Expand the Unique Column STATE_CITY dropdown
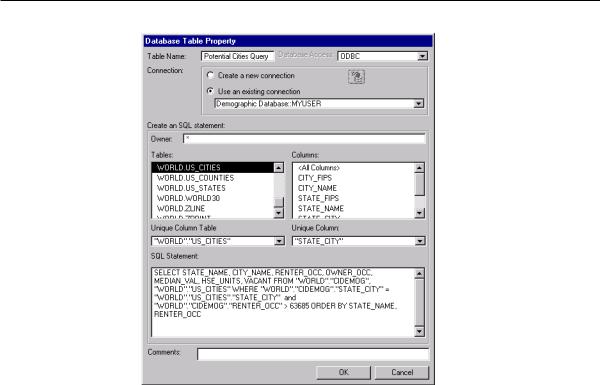Screen dimensions: 600x385 (420, 241)
